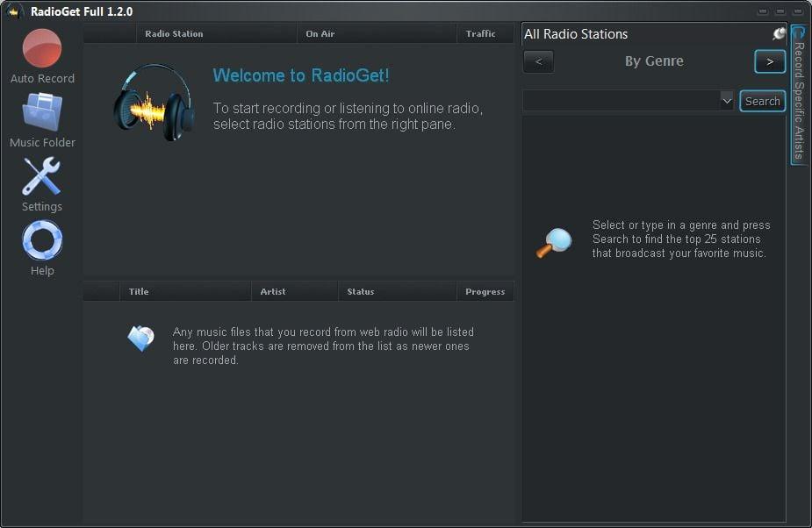Start Auto Record with the red button
The width and height of the screenshot is (812, 528).
(42, 48)
